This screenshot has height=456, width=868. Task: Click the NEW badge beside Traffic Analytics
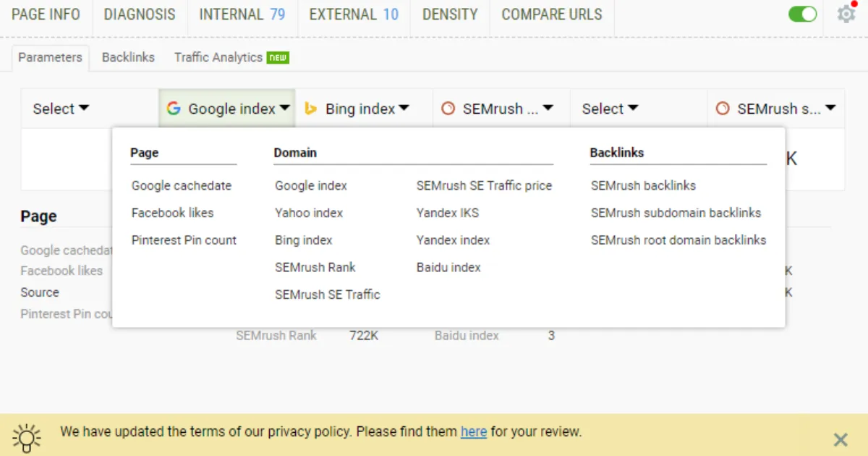click(278, 58)
